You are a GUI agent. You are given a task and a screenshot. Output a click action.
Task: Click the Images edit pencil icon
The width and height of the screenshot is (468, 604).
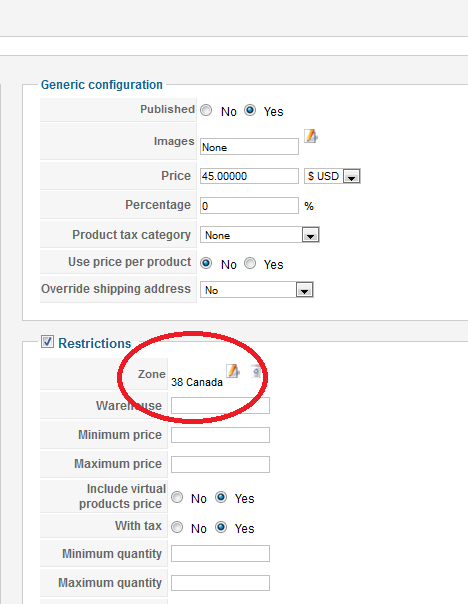coord(311,136)
